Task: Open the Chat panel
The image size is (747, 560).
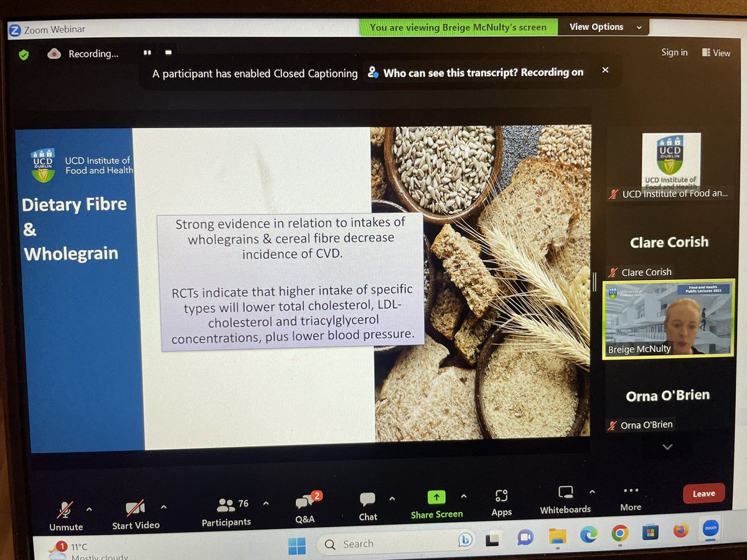Action: pos(368,506)
